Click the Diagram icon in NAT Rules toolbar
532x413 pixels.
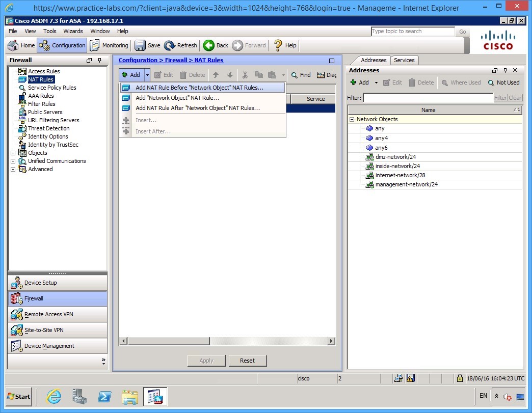tap(322, 74)
